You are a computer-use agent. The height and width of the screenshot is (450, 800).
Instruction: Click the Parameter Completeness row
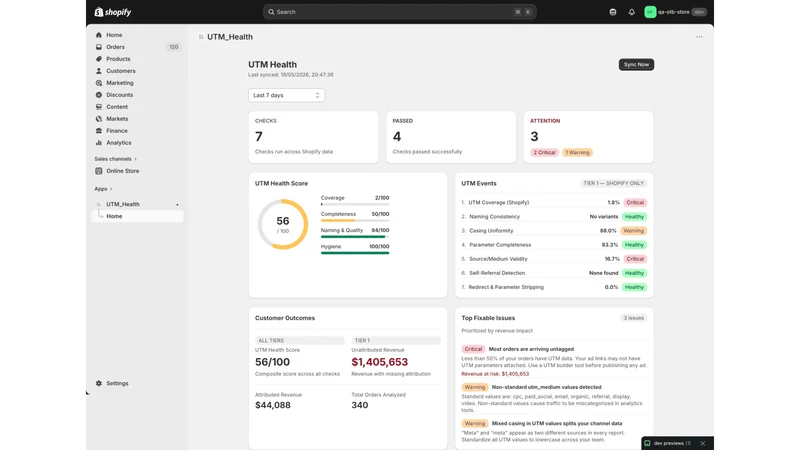[x=554, y=245]
